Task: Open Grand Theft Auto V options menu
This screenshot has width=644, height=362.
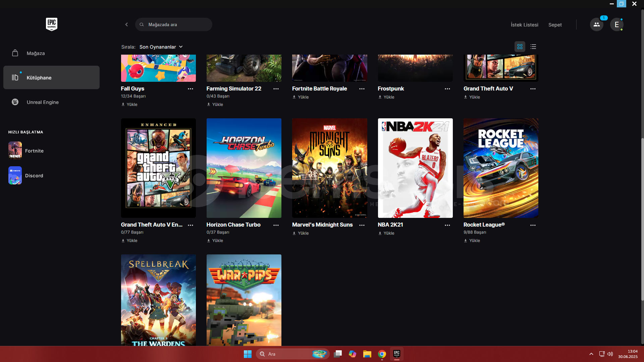Action: click(533, 89)
